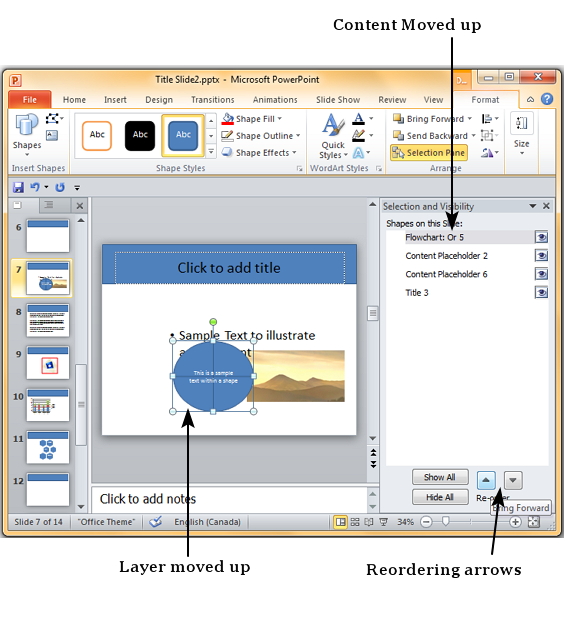
Task: Open Selection and Visibility pane options arrow
Action: (533, 206)
